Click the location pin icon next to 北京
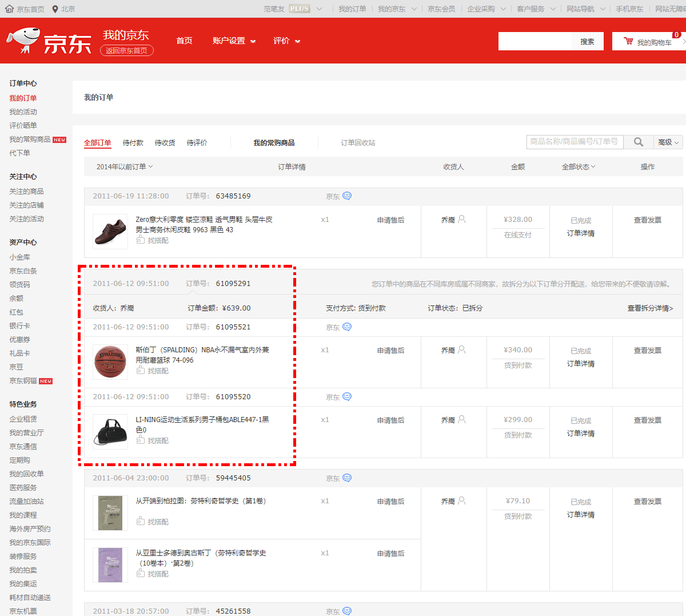This screenshot has width=686, height=616. [55, 9]
